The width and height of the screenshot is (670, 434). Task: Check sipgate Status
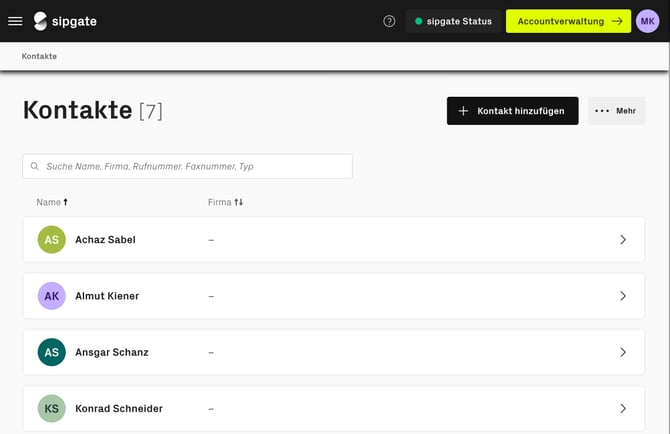453,21
